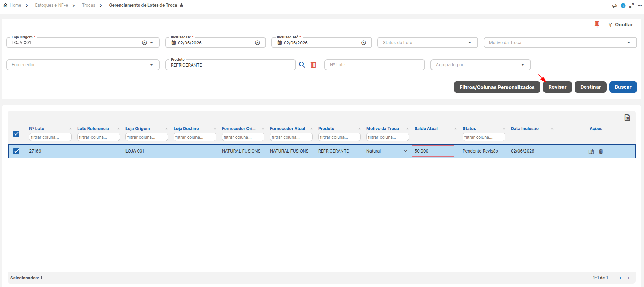Click Pendente Revisão status cell
Image resolution: width=644 pixels, height=287 pixels.
pyautogui.click(x=480, y=151)
